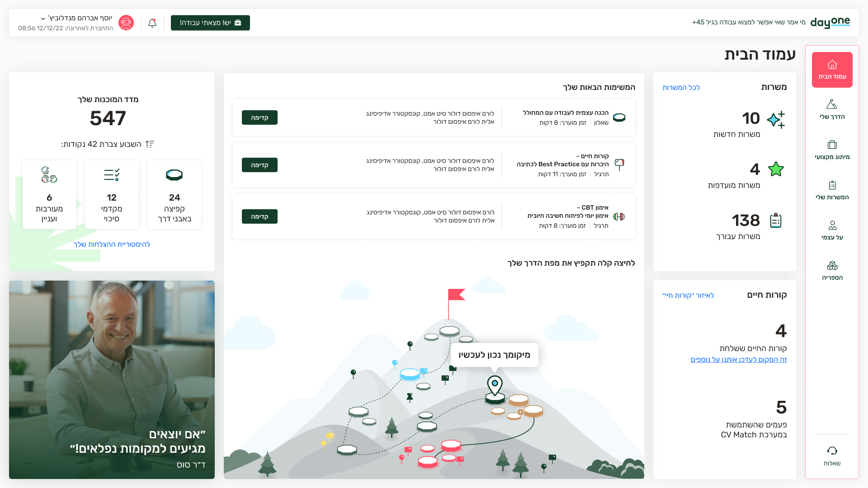The height and width of the screenshot is (488, 868).
Task: Click the sort icon beside weekly points
Action: pos(150,144)
